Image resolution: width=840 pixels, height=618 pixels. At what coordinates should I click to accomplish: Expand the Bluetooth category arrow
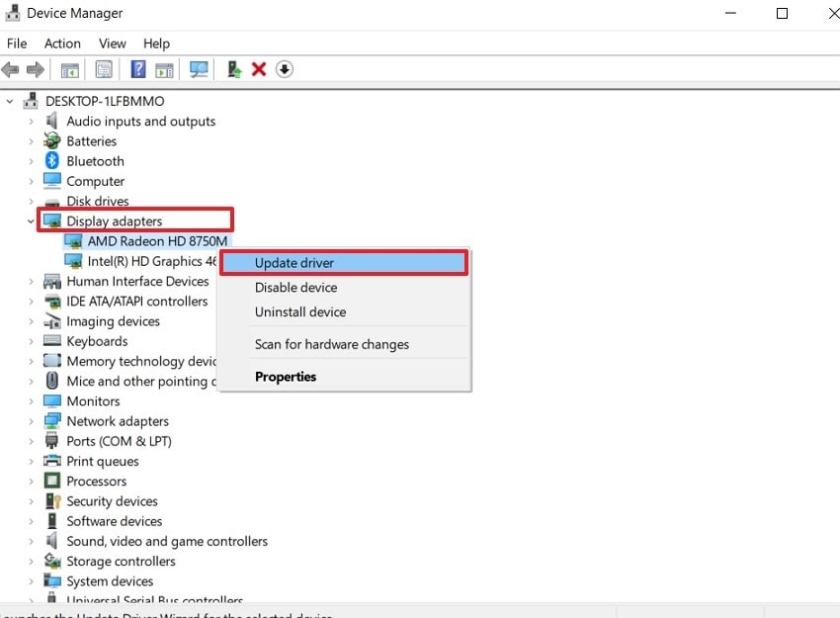pyautogui.click(x=31, y=161)
